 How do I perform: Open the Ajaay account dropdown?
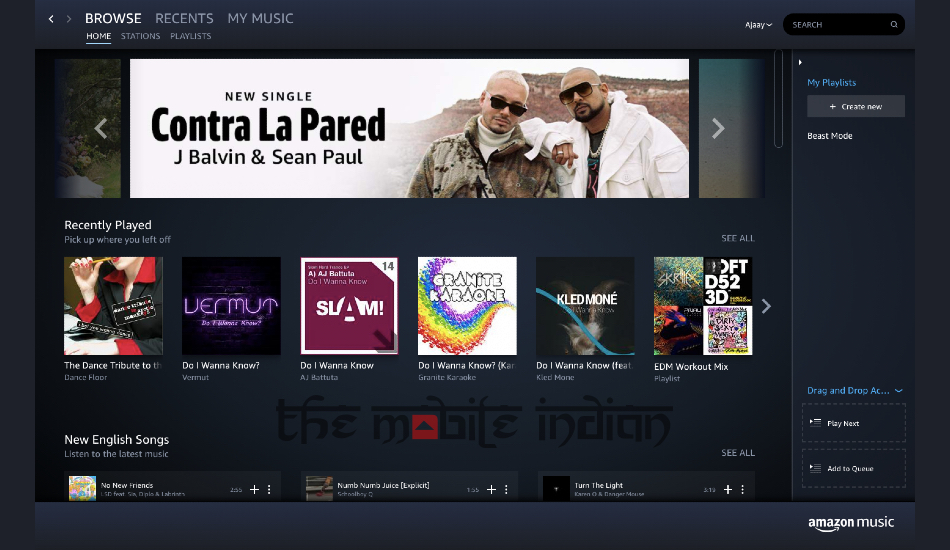tap(759, 25)
